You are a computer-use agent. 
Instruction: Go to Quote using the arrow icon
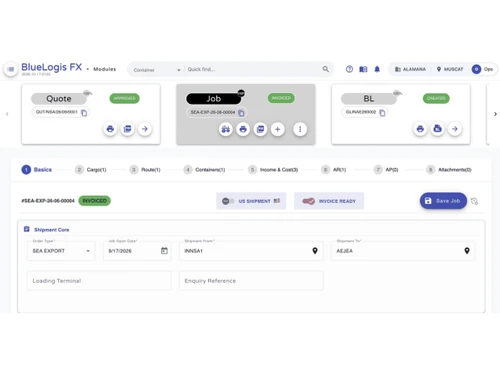[x=145, y=129]
